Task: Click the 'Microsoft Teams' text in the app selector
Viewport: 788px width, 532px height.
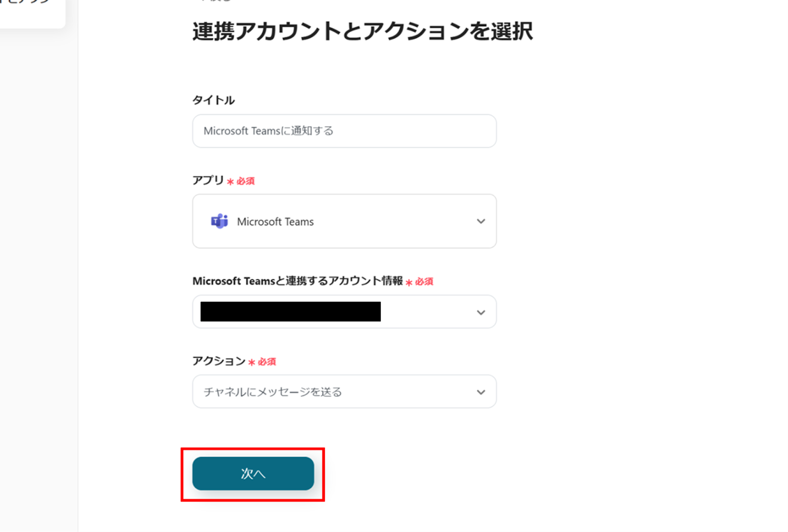Action: click(x=275, y=222)
